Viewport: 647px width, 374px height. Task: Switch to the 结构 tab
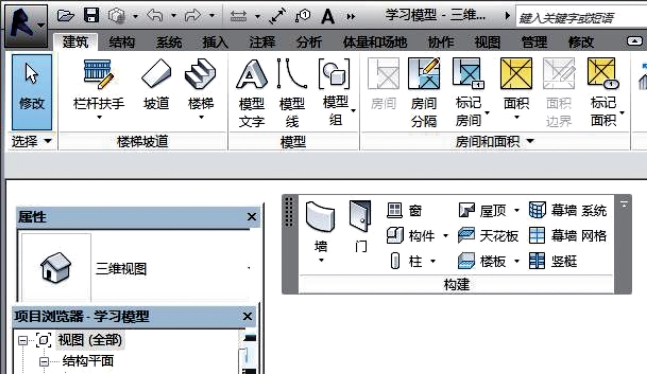coord(122,42)
